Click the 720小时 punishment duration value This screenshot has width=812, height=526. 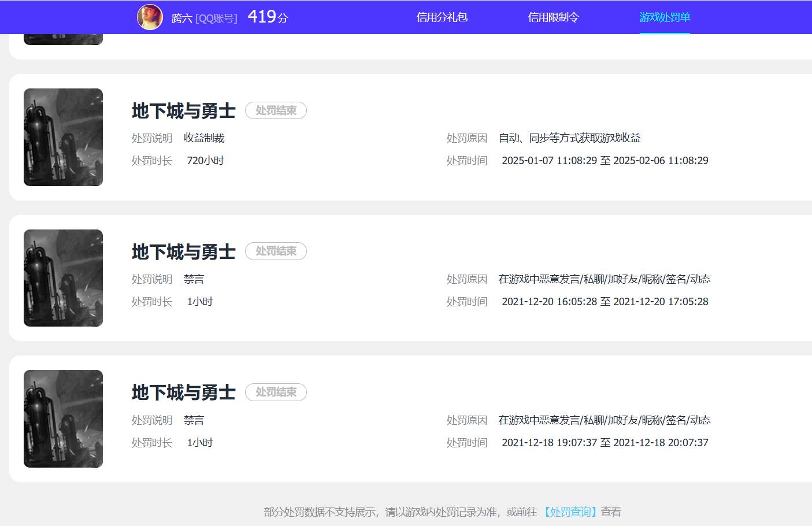pos(205,160)
